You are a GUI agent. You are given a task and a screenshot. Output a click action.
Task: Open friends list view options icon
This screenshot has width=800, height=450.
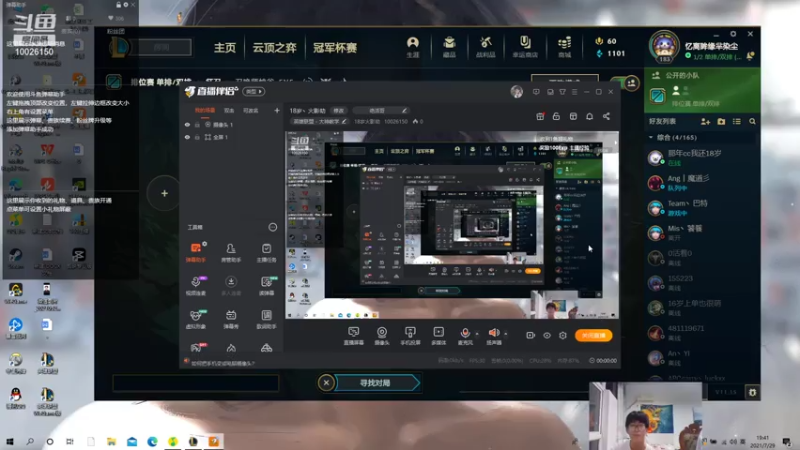click(736, 121)
